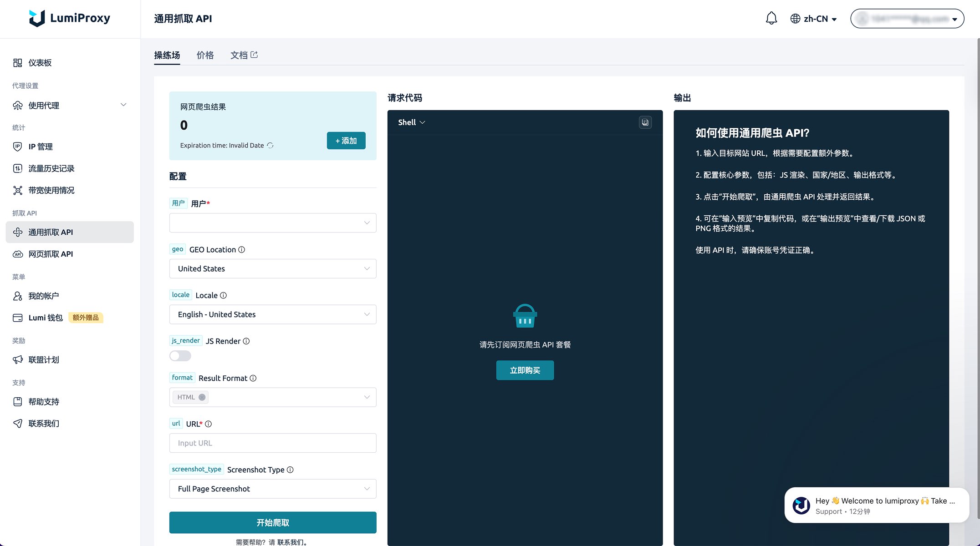The height and width of the screenshot is (546, 980).
Task: Open the account email dropdown
Action: (x=907, y=19)
